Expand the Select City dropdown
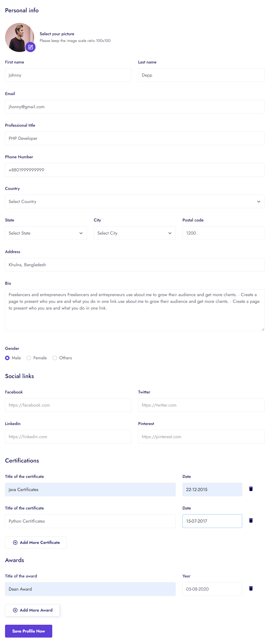The height and width of the screenshot is (644, 273). point(134,233)
